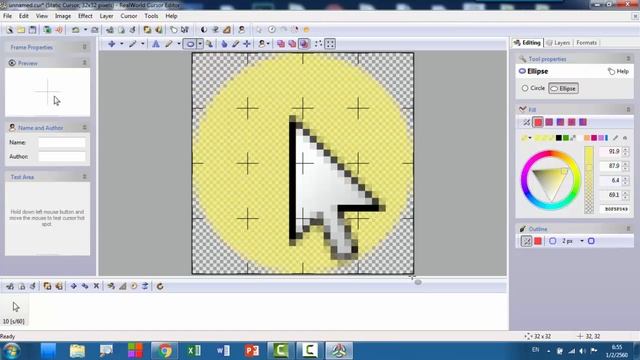
Task: Toggle the no-fill icon in Fill panel
Action: tap(527, 122)
